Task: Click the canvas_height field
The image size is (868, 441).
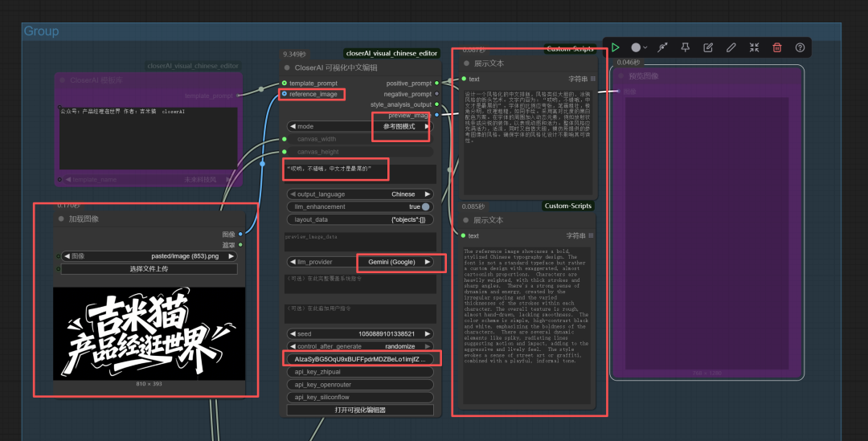Action: point(360,152)
